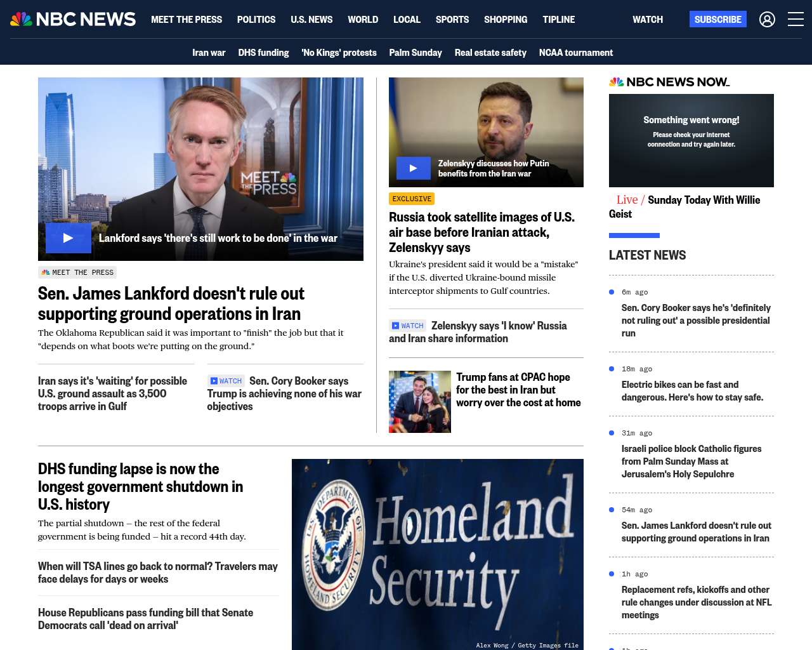Click the Watch icon beside Cory Booker story
The height and width of the screenshot is (650, 812).
pos(226,381)
